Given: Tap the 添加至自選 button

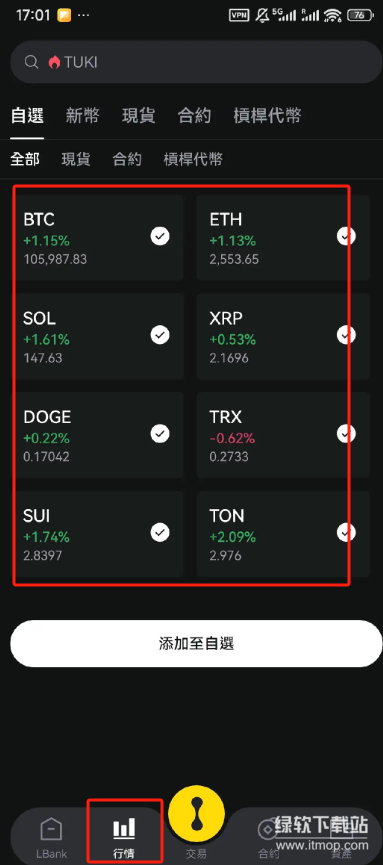Looking at the screenshot, I should tap(196, 643).
